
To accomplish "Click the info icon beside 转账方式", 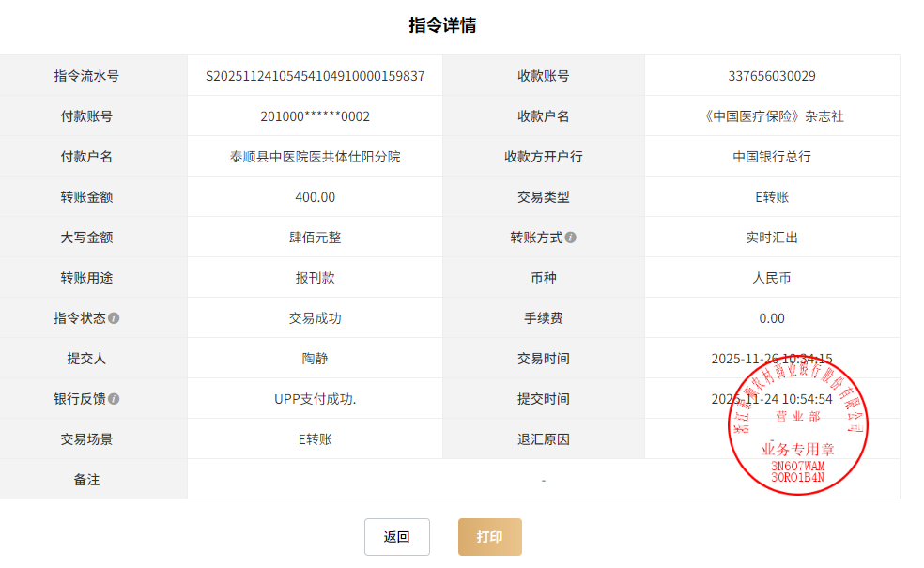I will point(571,238).
